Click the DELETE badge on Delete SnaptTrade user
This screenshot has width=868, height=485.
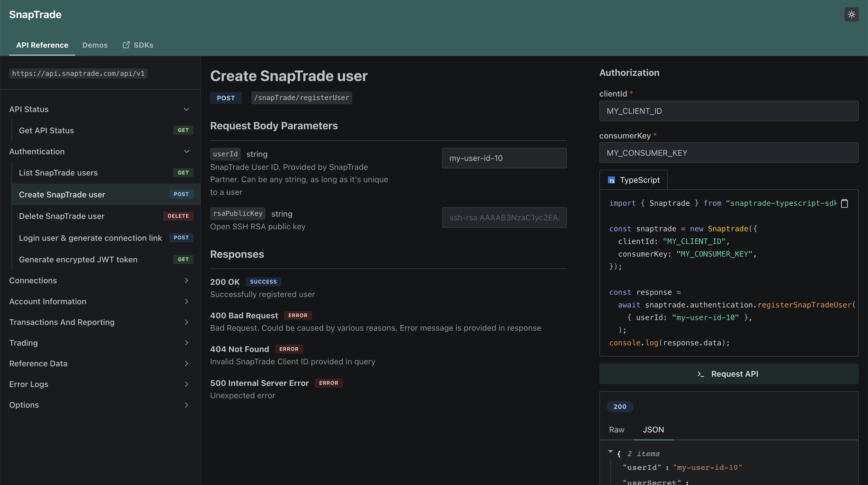178,216
